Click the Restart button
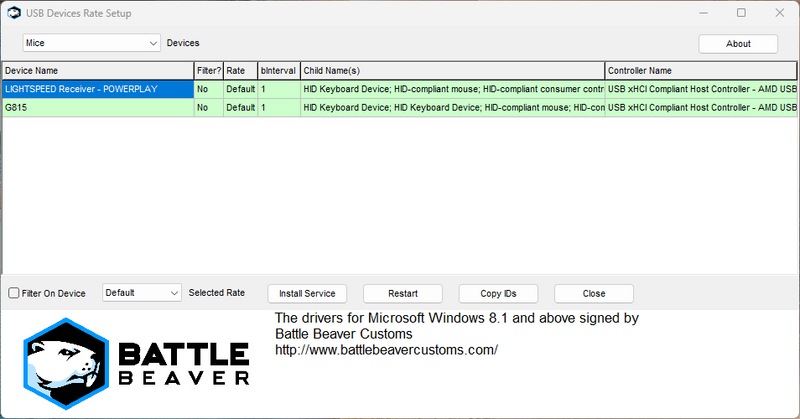Screen dimensions: 800x419 (x=402, y=294)
